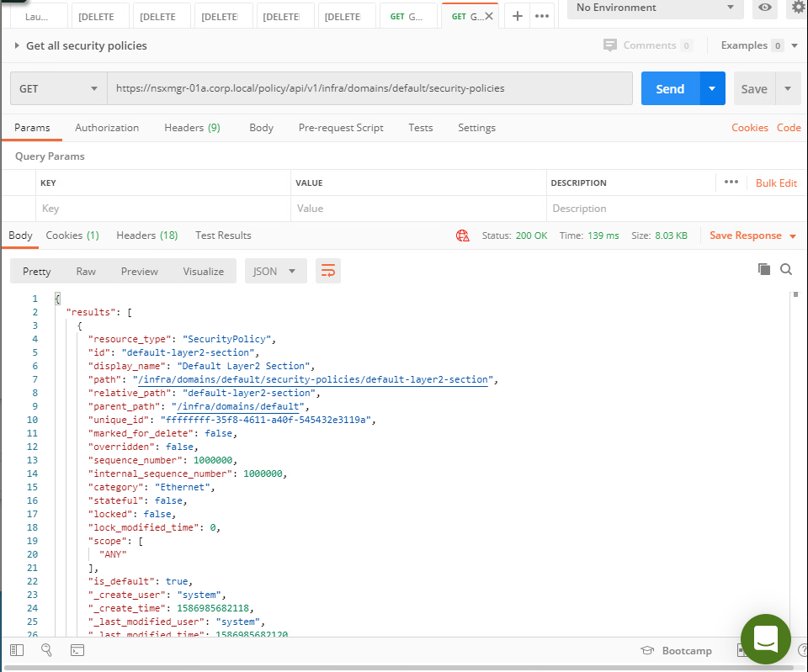Switch to the Authorization tab
This screenshot has width=808, height=672.
107,128
